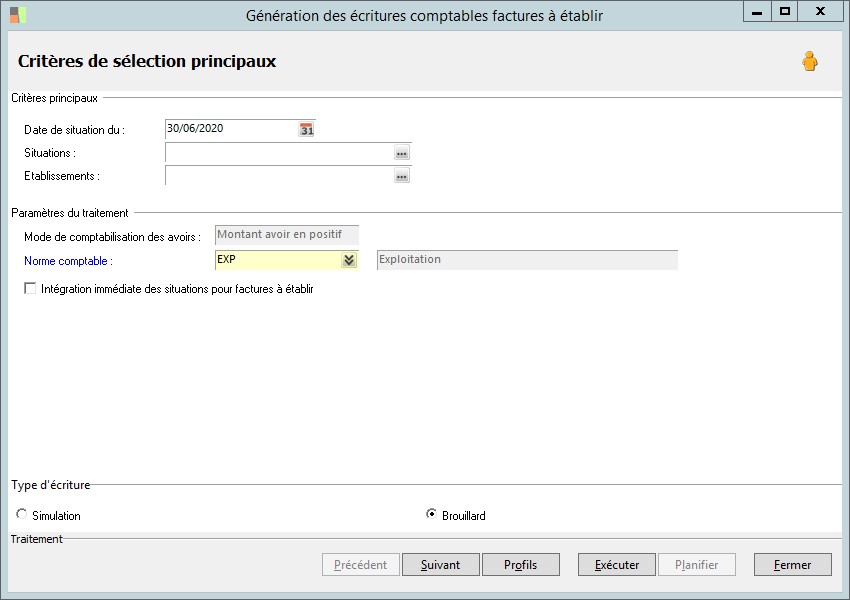Minimize the window from title bar
850x600 pixels.
757,12
